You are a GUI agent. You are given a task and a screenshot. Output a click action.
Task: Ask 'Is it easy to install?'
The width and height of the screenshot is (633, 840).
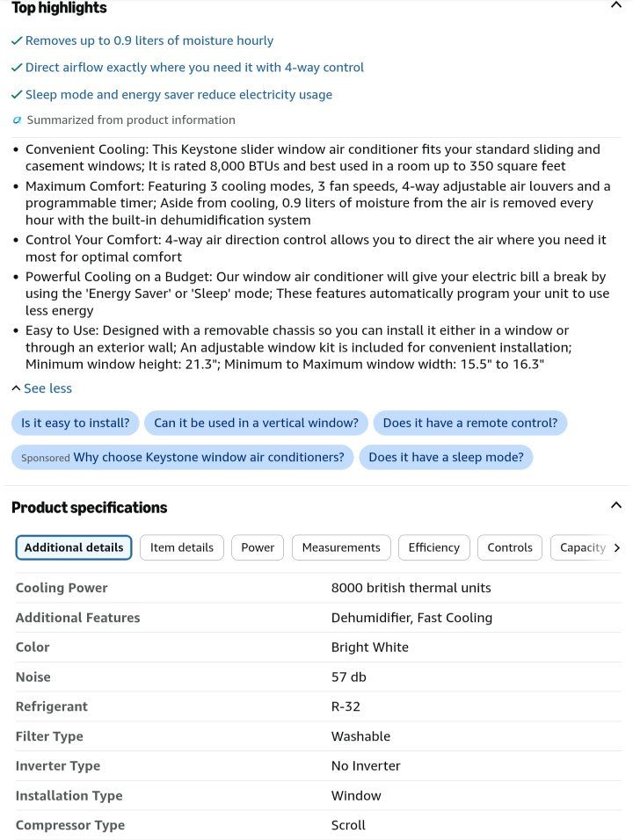[75, 423]
